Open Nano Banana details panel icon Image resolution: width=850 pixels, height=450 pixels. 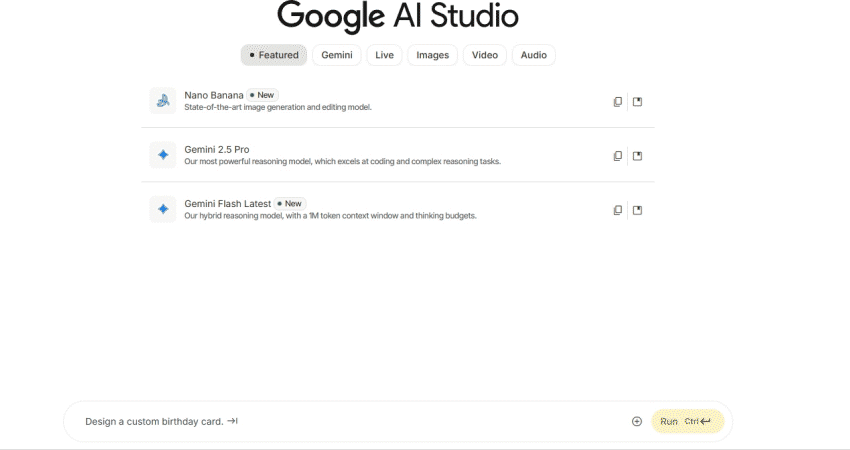point(638,101)
